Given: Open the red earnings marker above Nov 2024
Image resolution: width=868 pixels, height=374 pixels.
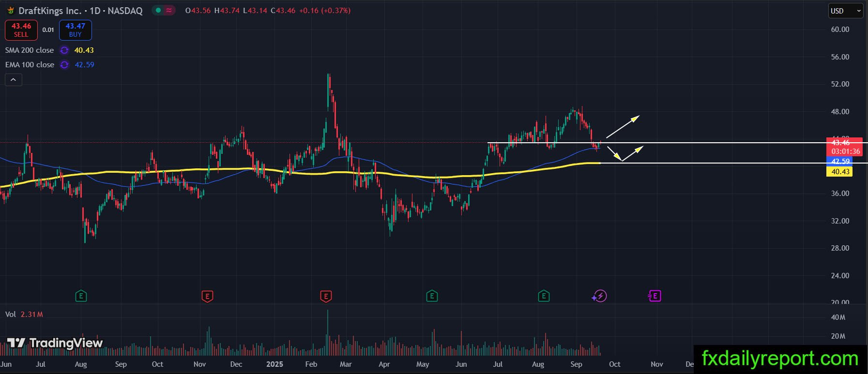Looking at the screenshot, I should click(x=207, y=296).
